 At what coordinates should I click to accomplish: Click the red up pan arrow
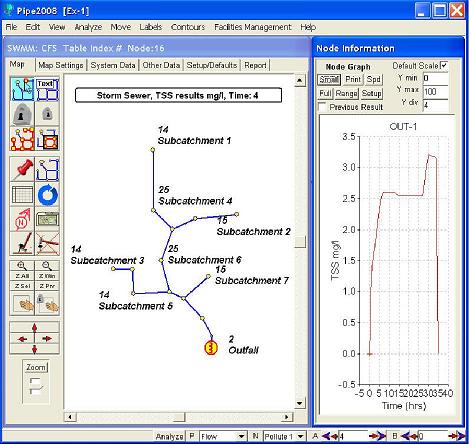35,327
